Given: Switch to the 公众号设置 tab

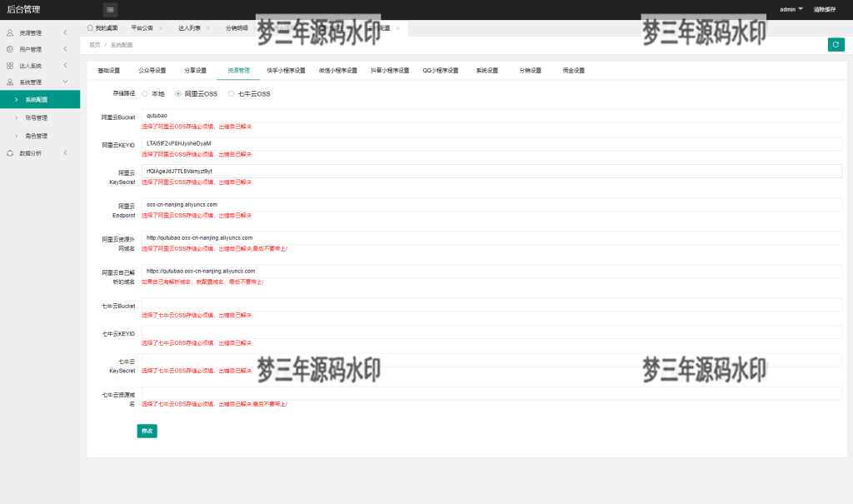Looking at the screenshot, I should point(152,71).
